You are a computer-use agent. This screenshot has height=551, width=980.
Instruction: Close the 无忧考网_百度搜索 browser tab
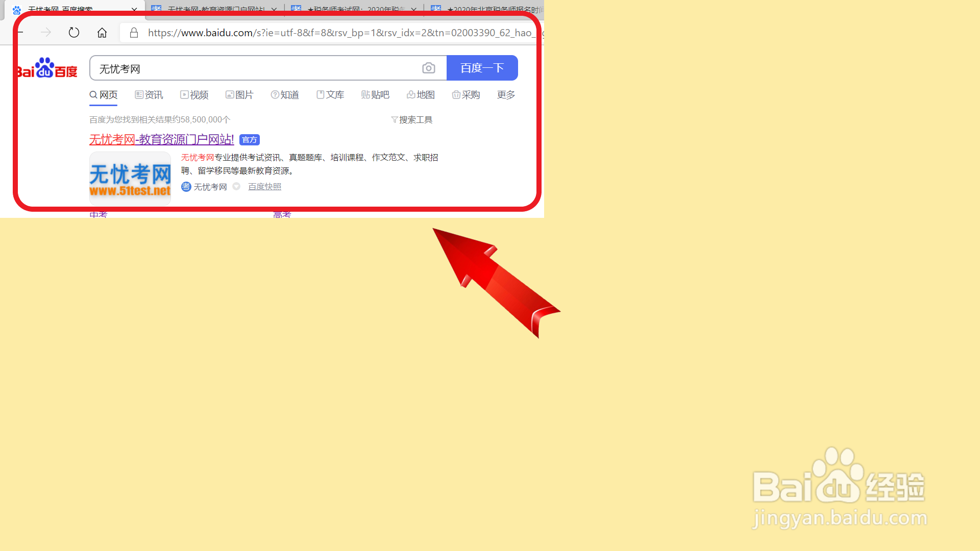[134, 9]
